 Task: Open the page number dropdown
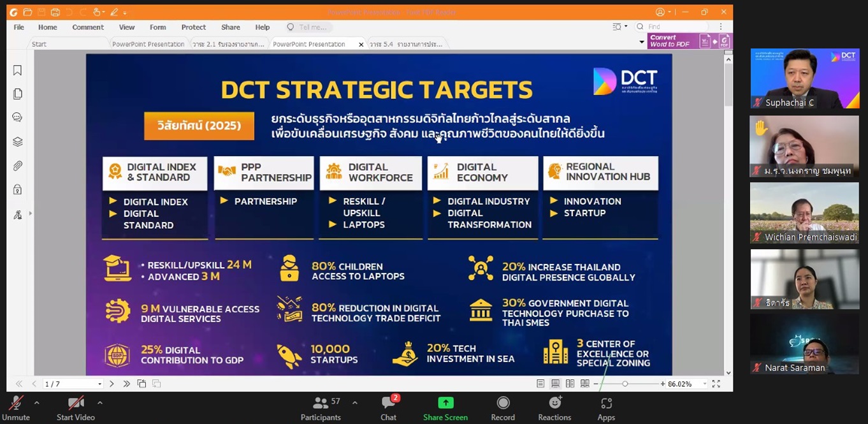coord(100,384)
